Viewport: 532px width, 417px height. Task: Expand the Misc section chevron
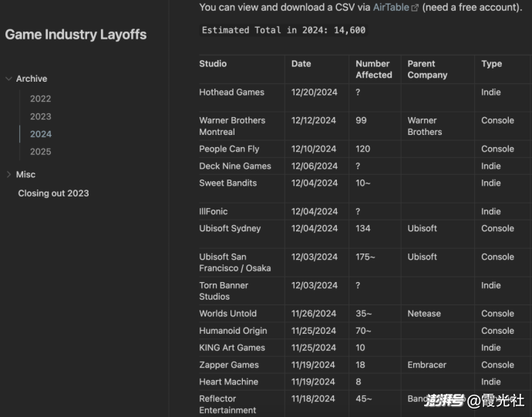pos(8,174)
